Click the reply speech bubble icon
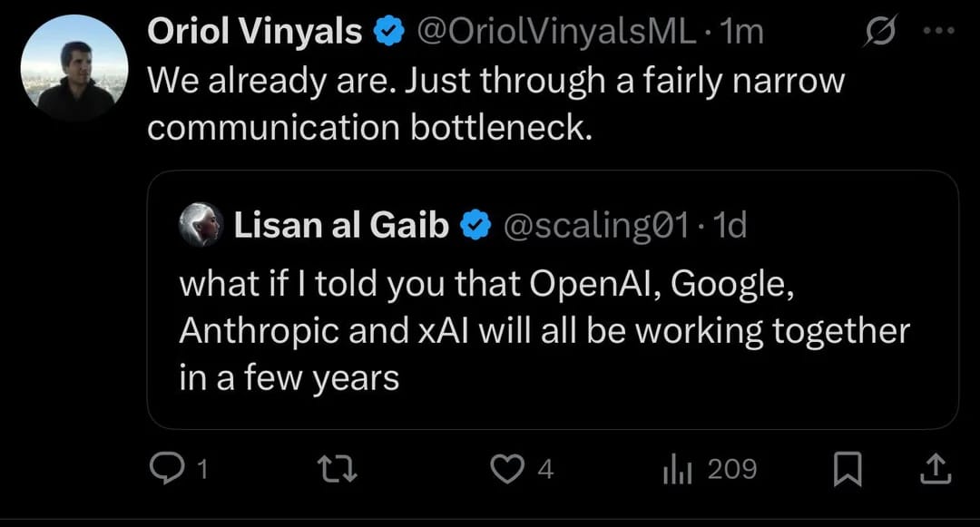The image size is (980, 527). 167,468
